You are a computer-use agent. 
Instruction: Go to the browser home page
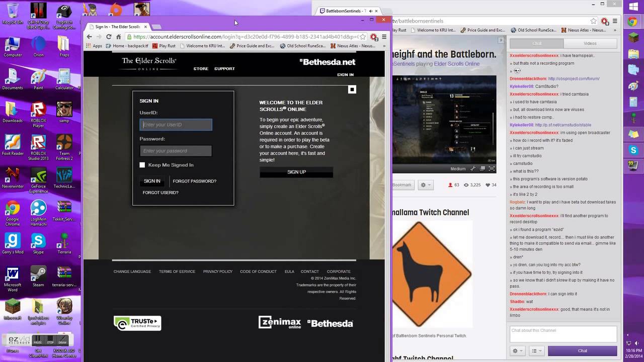coord(118,37)
